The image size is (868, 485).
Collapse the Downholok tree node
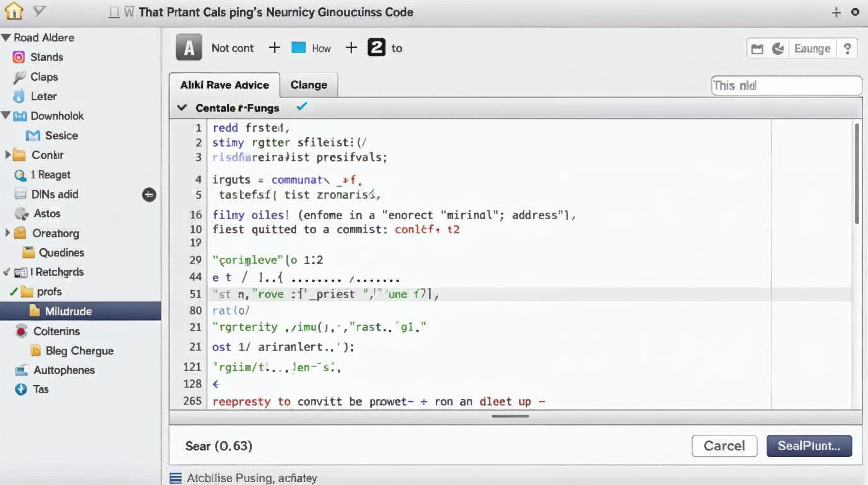click(6, 115)
